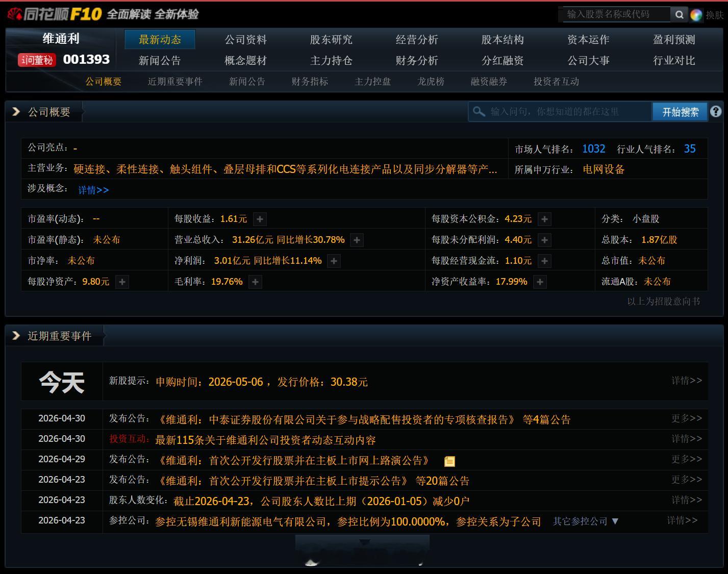Open the 概念题材 tab

245,61
